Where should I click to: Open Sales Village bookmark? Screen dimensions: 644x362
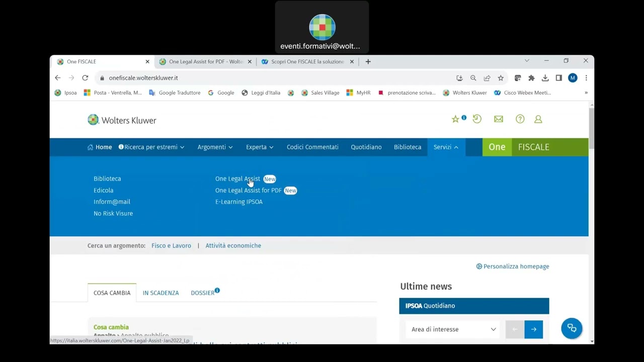coord(320,93)
